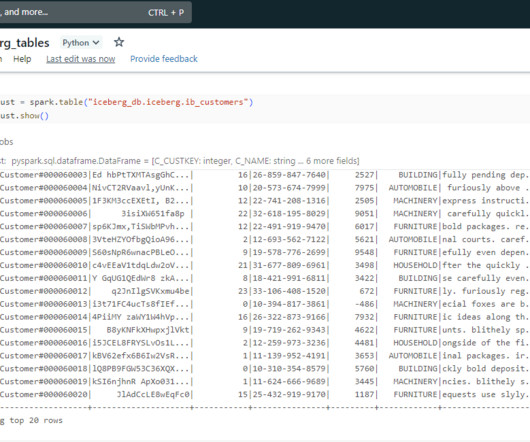Focus the search box showing CTRL + P
Screen dimensions: 530x442
[95, 12]
